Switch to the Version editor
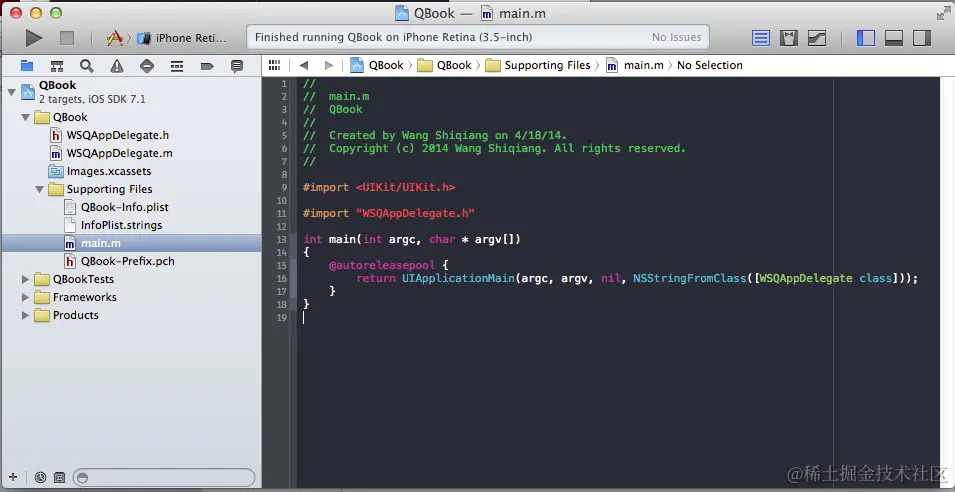955x492 pixels. pos(817,38)
